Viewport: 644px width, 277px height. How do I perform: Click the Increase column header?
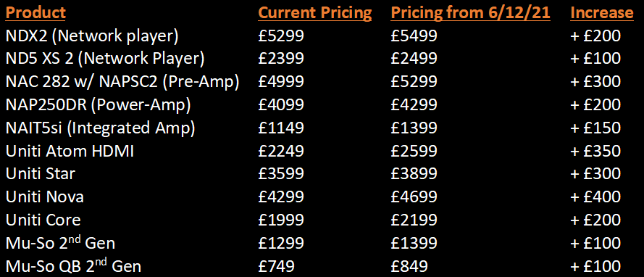click(602, 13)
